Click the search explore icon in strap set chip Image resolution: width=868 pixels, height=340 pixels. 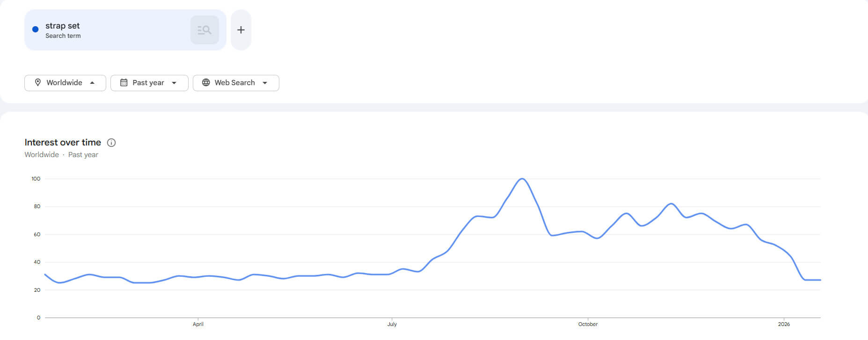(x=204, y=30)
